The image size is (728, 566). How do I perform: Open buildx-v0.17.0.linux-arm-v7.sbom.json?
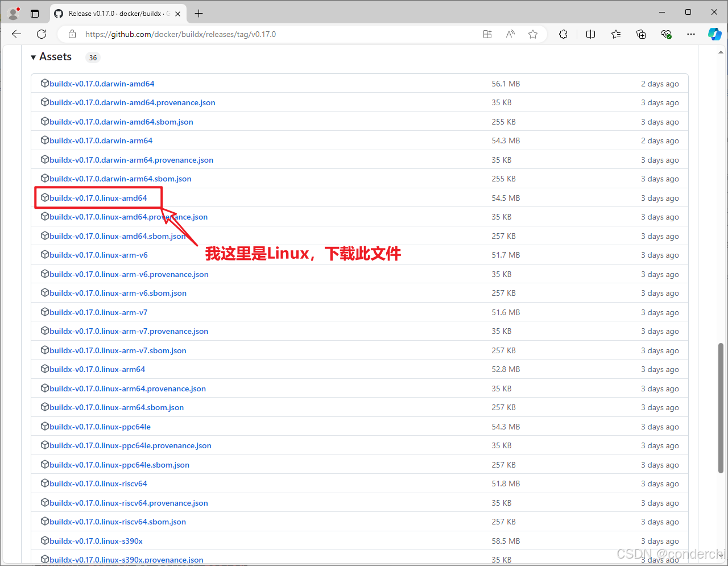coord(118,350)
